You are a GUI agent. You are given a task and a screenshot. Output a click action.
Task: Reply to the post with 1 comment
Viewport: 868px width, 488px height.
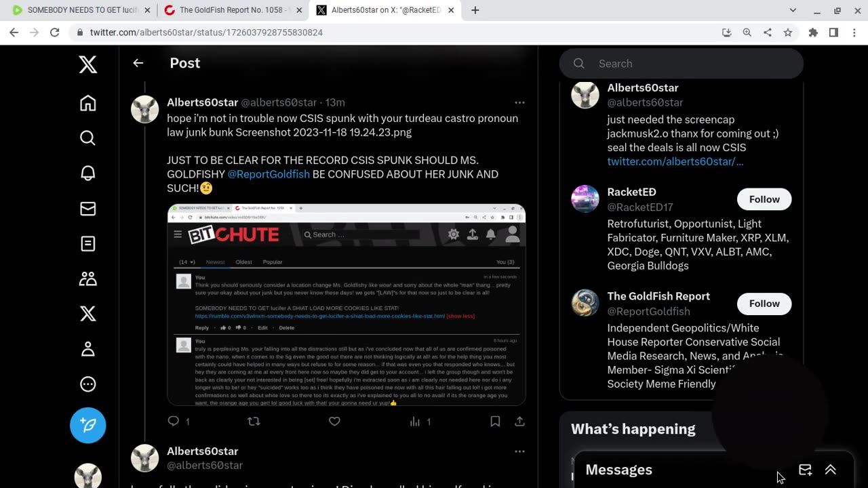174,422
